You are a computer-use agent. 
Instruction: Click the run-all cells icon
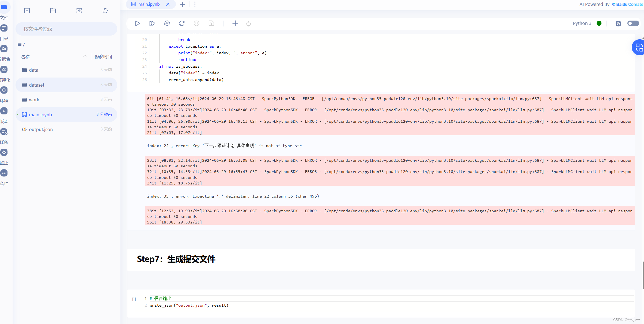[152, 24]
